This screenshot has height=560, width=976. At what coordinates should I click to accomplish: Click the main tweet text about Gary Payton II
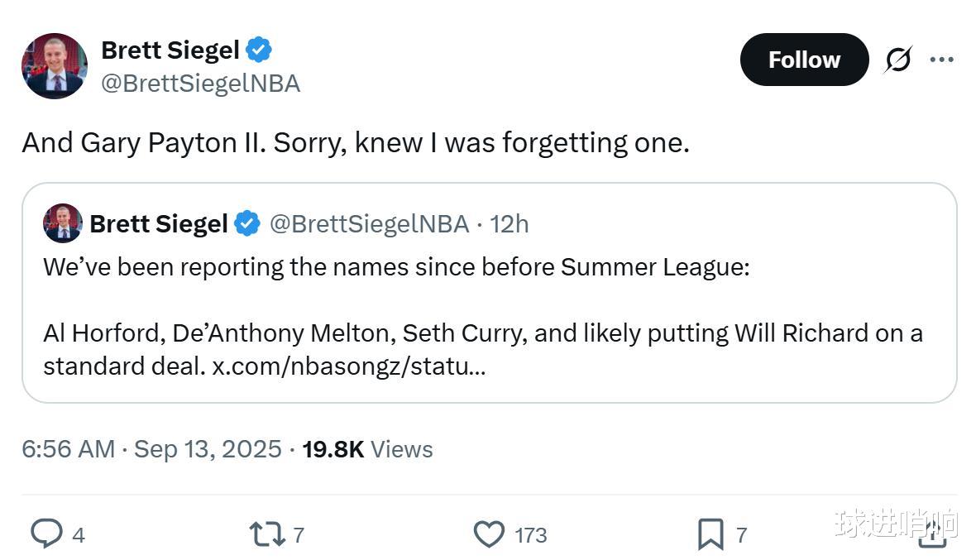(x=356, y=142)
